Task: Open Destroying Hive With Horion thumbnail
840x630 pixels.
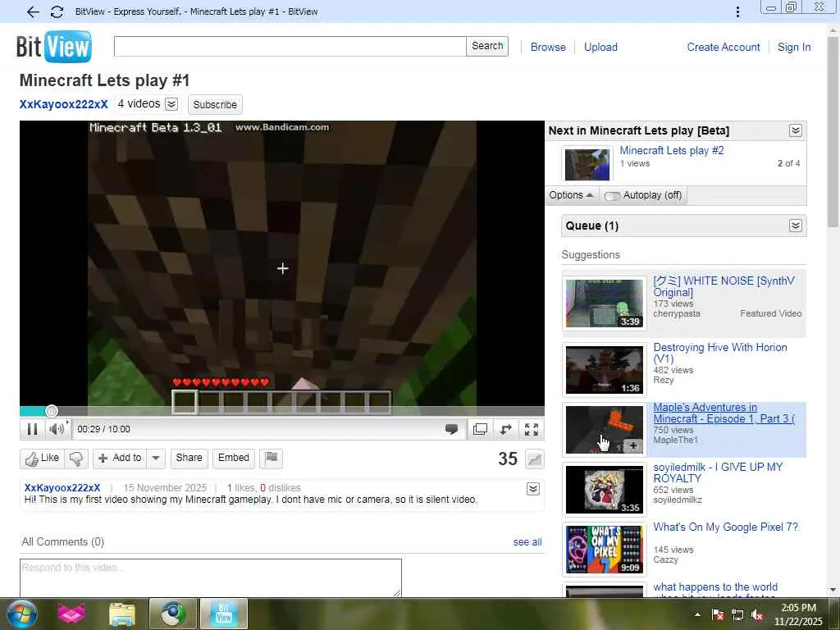Action: click(605, 370)
